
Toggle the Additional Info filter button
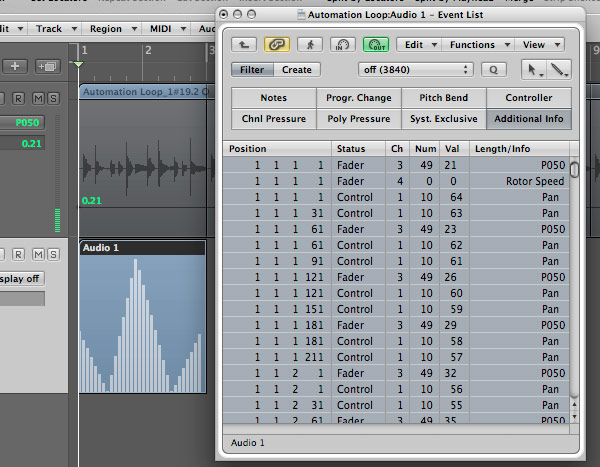(529, 119)
